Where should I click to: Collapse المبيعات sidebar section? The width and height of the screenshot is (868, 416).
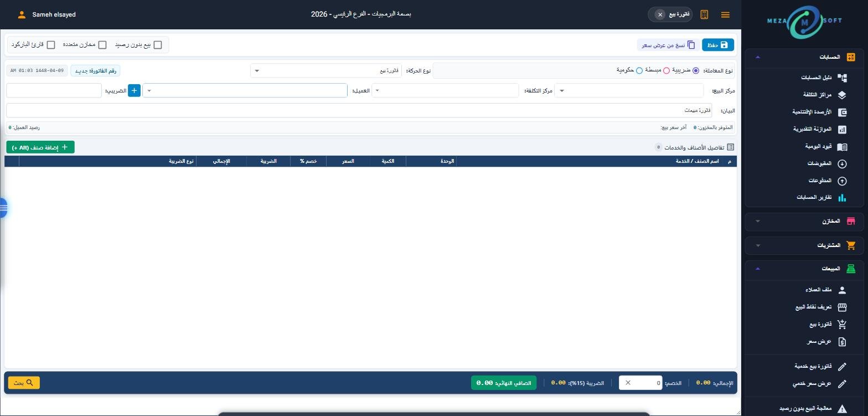(x=758, y=269)
